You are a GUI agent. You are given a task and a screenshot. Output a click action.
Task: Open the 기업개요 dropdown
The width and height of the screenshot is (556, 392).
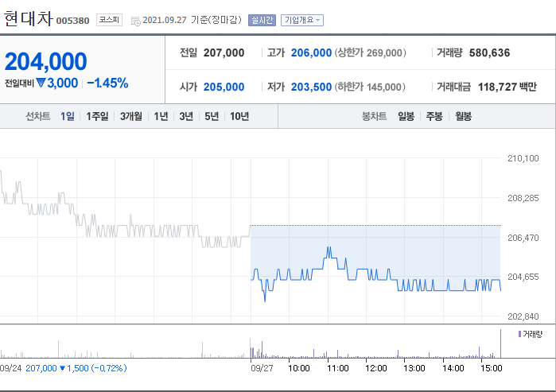point(302,20)
